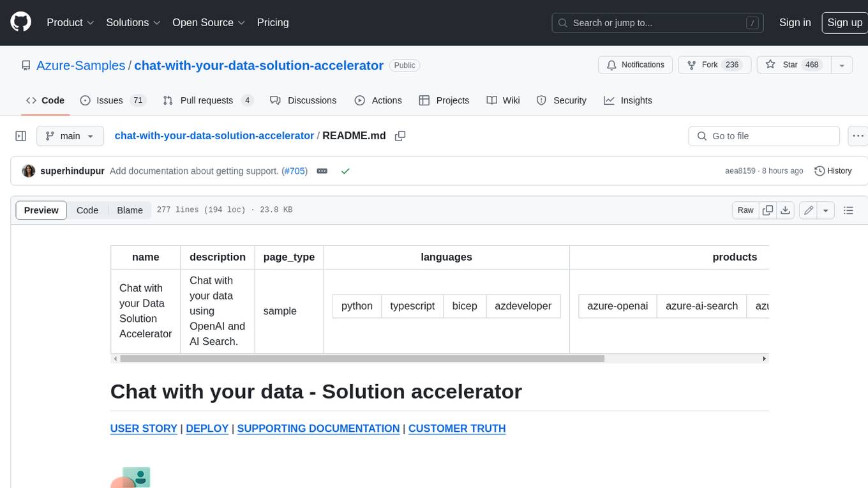Switch to the Projects tab
The height and width of the screenshot is (488, 868).
click(444, 100)
